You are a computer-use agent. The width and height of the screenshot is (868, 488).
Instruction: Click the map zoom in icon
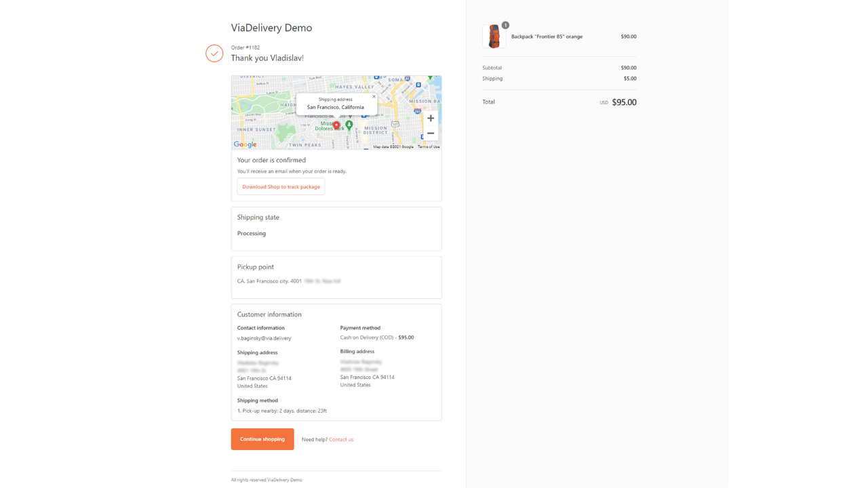point(431,118)
